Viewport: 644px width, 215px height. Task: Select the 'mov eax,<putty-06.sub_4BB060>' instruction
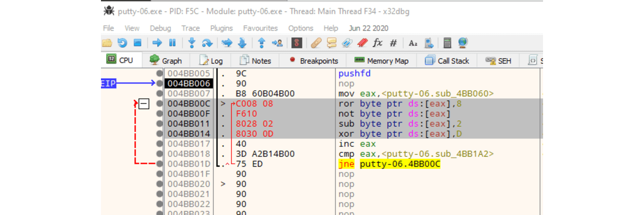pos(416,93)
